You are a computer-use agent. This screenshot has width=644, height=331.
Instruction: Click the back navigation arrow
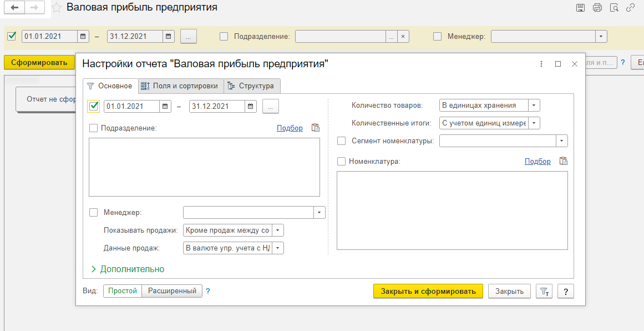click(x=14, y=8)
